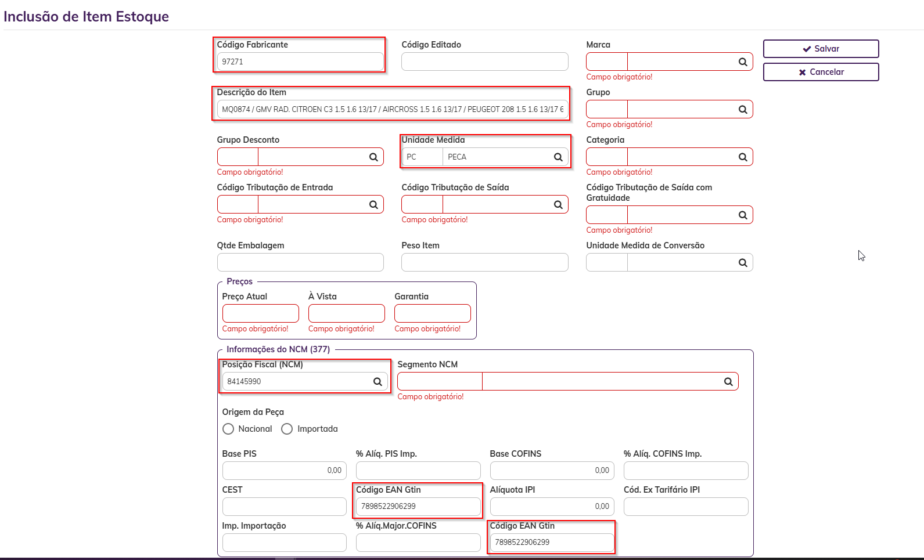This screenshot has height=560, width=924.
Task: Click the Marca code input box
Action: click(x=607, y=62)
